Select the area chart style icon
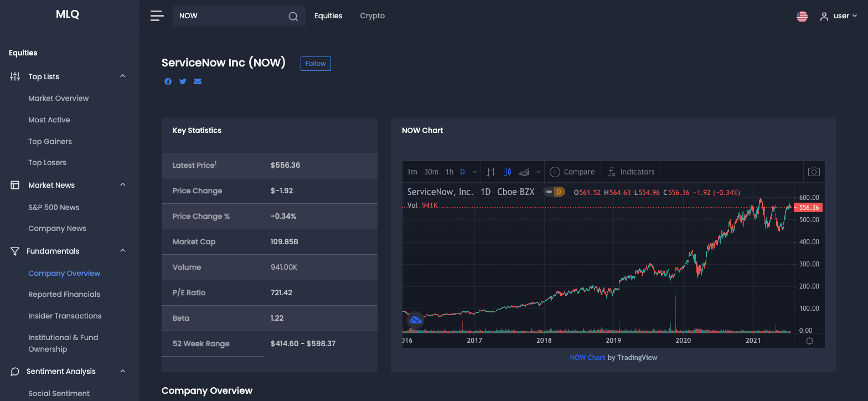 [x=524, y=172]
